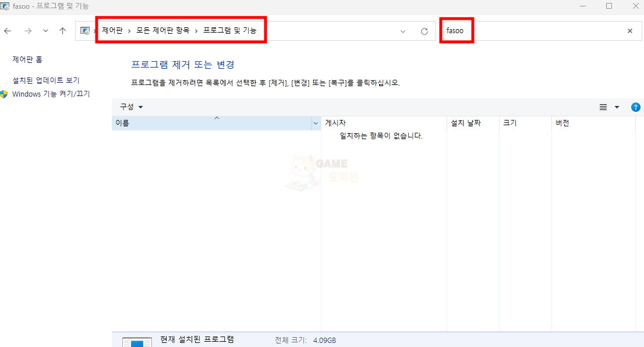Open 설치된 업데이트 보기 link
This screenshot has height=347, width=644.
(x=45, y=80)
